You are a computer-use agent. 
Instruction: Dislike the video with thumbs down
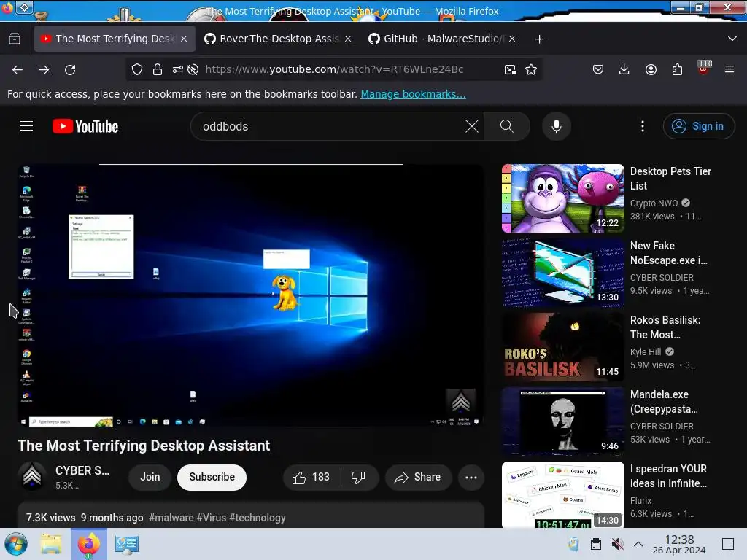coord(358,477)
